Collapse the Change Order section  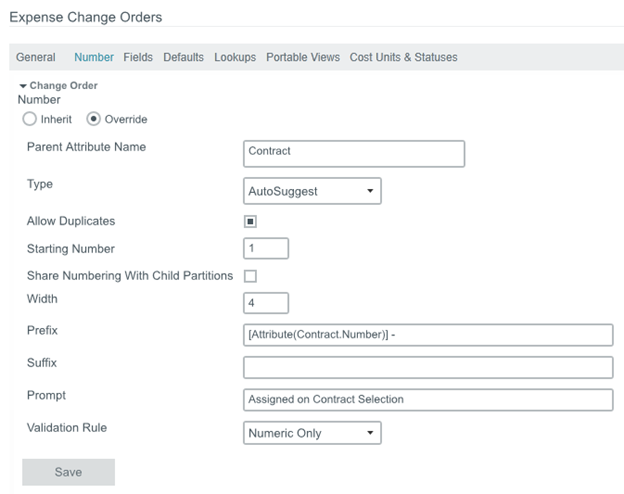pyautogui.click(x=24, y=86)
